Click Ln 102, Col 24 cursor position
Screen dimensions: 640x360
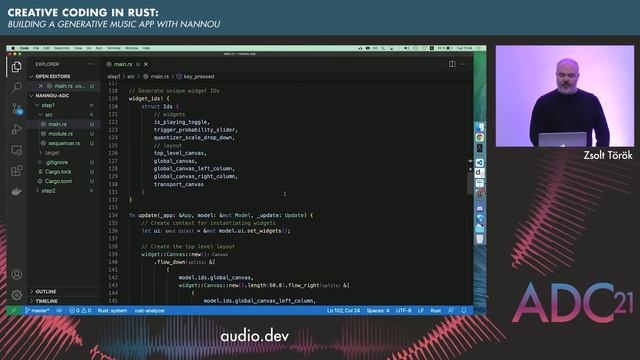(x=343, y=311)
